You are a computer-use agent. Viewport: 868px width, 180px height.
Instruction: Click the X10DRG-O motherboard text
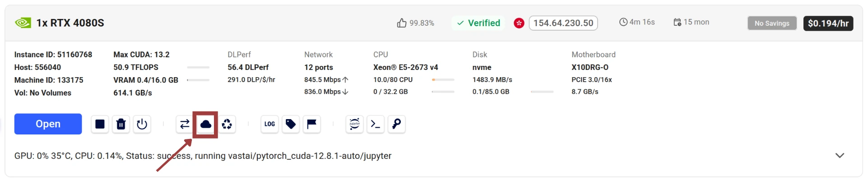[590, 67]
